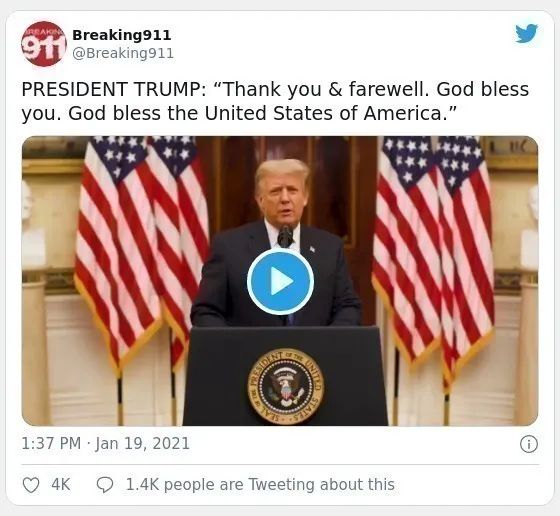The image size is (560, 516).
Task: Click the 'PRESIDENT TRUMP:' tweet text opening
Action: (x=114, y=89)
